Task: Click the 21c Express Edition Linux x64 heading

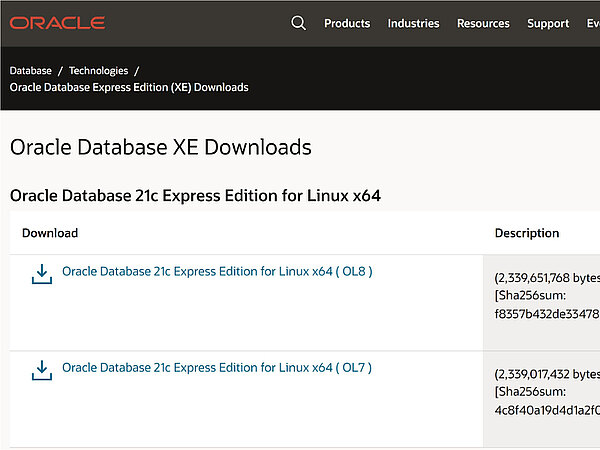Action: point(195,195)
